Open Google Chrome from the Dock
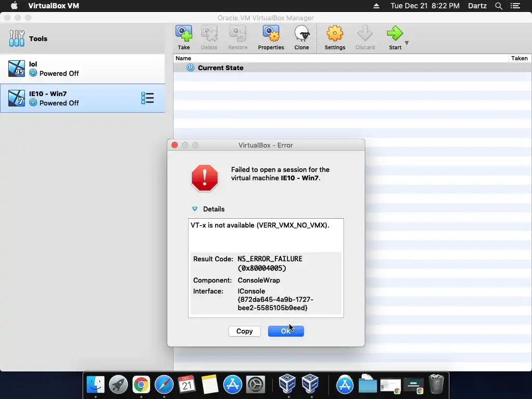This screenshot has width=532, height=399. (141, 385)
